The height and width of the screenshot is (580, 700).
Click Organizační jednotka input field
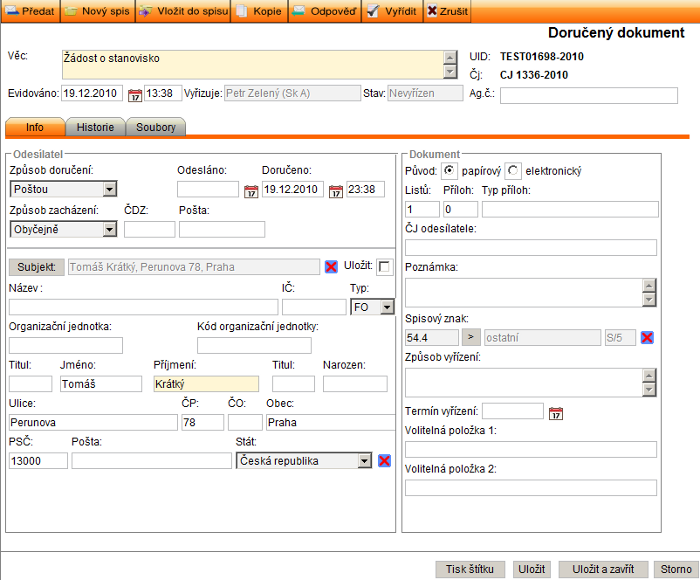coord(66,346)
